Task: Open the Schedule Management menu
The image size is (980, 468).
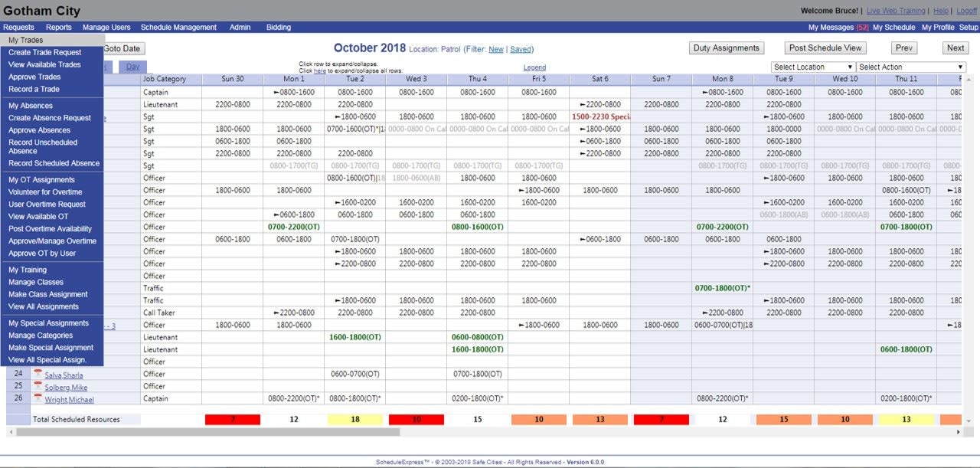Action: 178,28
